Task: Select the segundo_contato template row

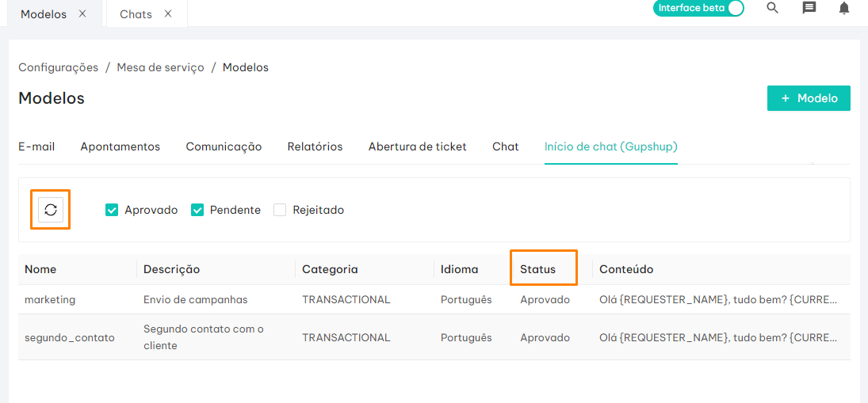Action: click(x=434, y=337)
